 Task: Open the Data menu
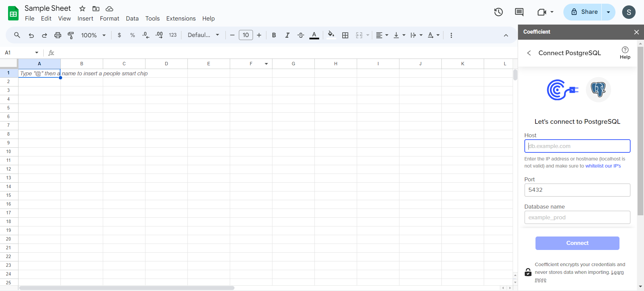click(132, 19)
